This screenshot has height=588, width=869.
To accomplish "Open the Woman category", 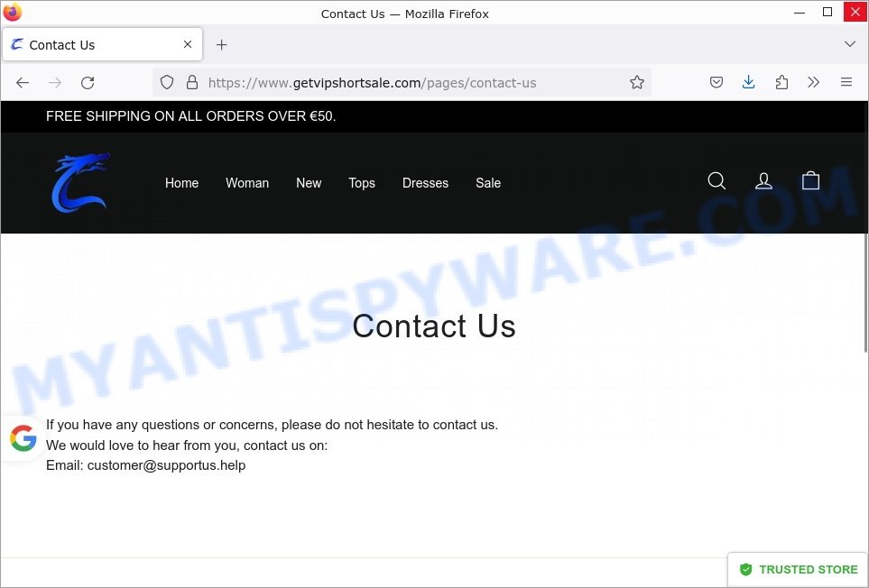I will [x=247, y=183].
